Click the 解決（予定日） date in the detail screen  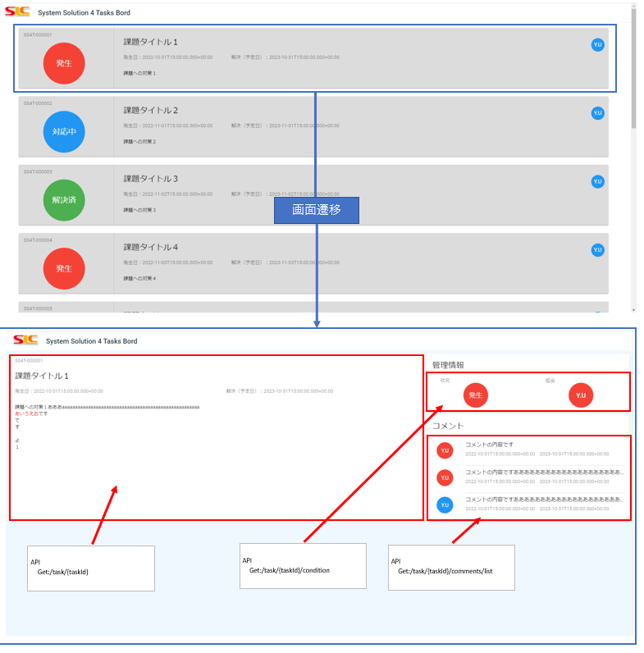[280, 391]
